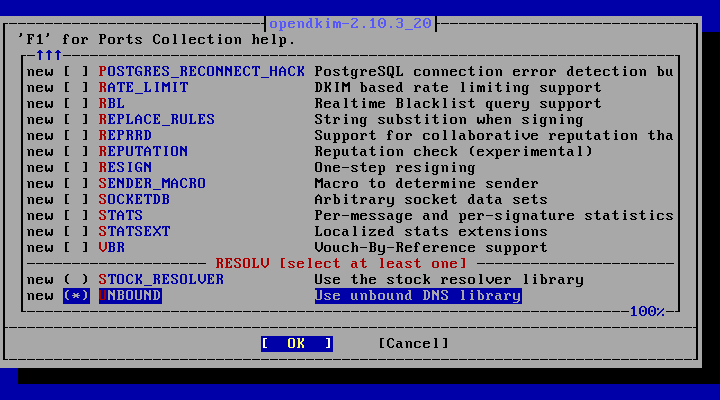Click 'Arbitrary socket data sets' description
This screenshot has width=720, height=400.
coord(431,200)
